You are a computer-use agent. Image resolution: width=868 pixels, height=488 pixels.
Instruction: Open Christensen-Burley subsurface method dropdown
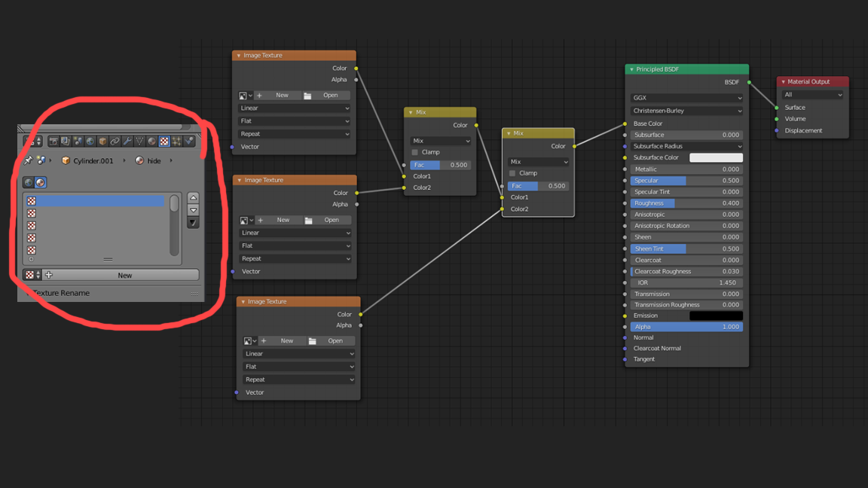(687, 111)
